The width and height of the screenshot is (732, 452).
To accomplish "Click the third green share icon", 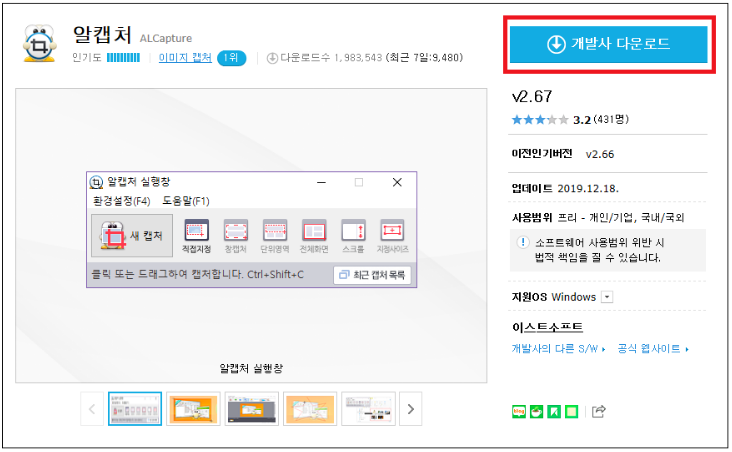I will [554, 411].
